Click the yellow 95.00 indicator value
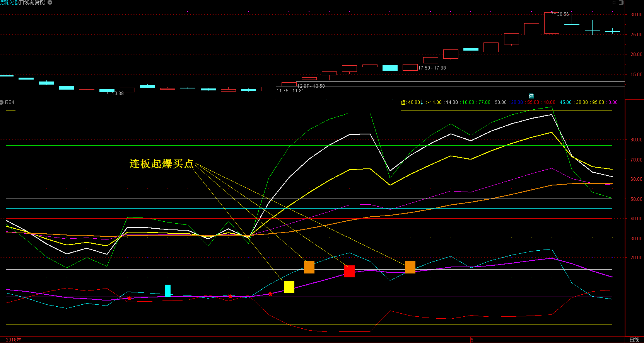Image resolution: width=644 pixels, height=343 pixels. [598, 102]
